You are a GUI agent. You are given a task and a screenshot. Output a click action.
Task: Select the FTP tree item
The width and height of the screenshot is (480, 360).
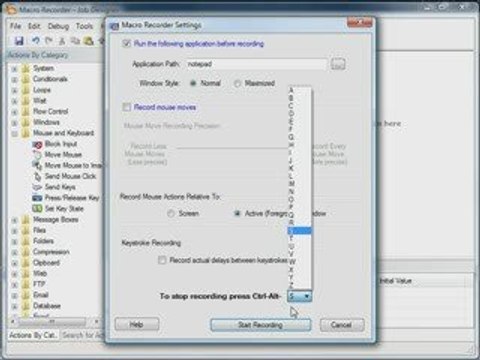[39, 284]
